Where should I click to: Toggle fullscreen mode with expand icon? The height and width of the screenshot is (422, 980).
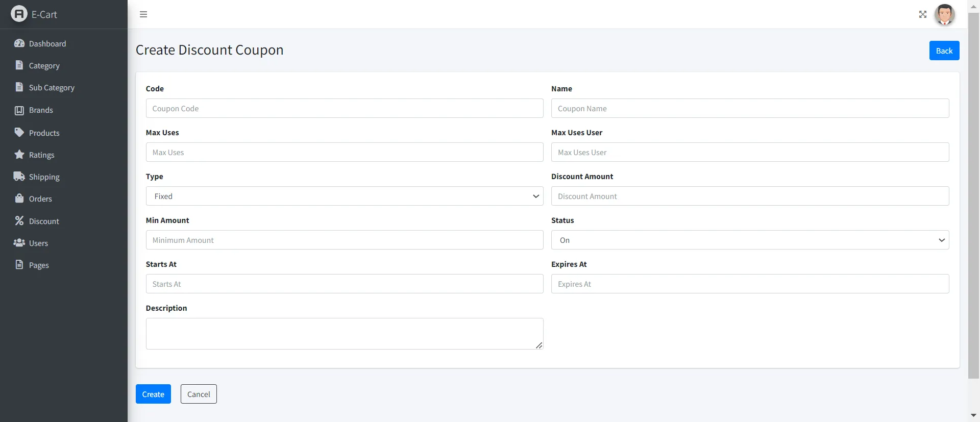click(922, 14)
